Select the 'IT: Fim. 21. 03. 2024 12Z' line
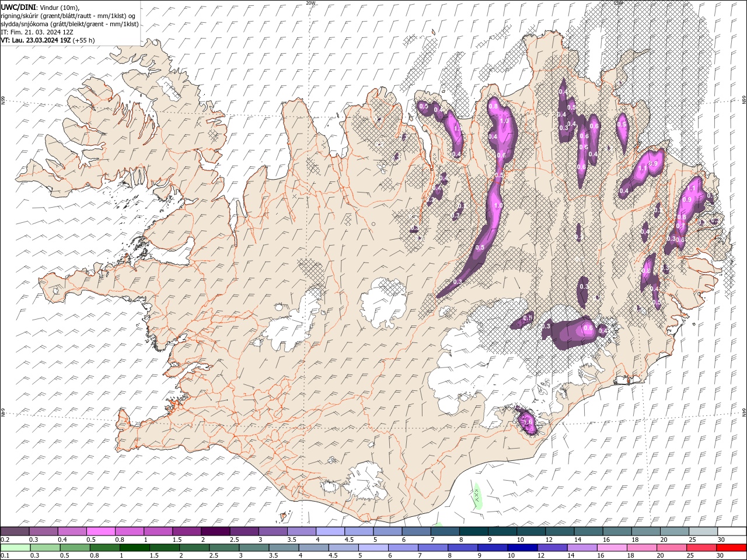Screen dimensions: 747x560 [37, 32]
